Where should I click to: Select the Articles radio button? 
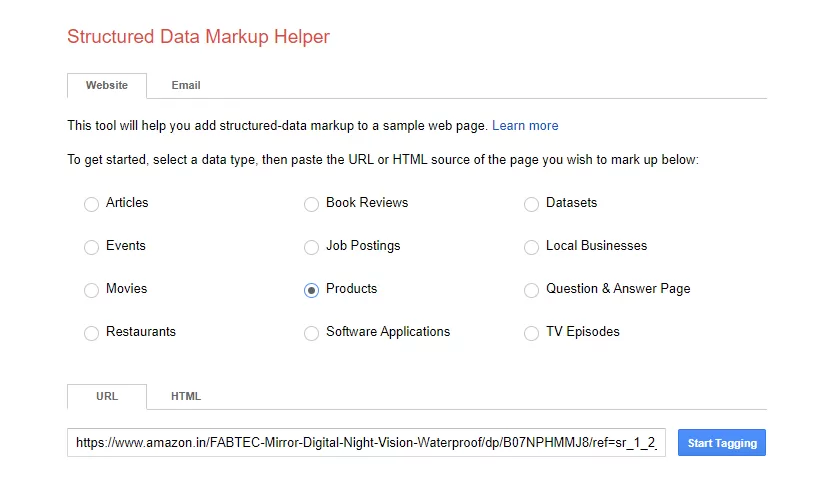[x=92, y=204]
